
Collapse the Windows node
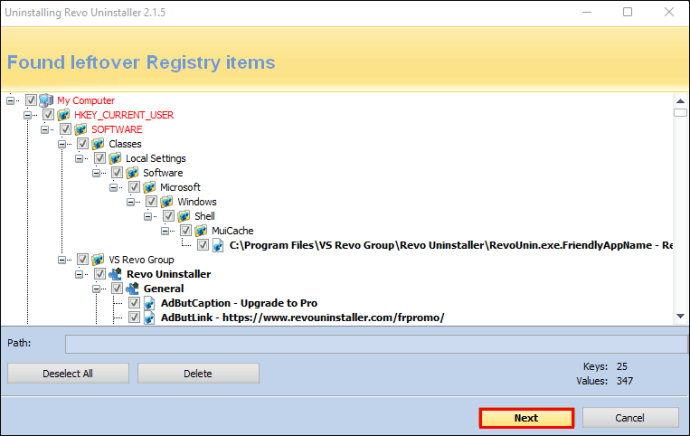click(x=130, y=202)
